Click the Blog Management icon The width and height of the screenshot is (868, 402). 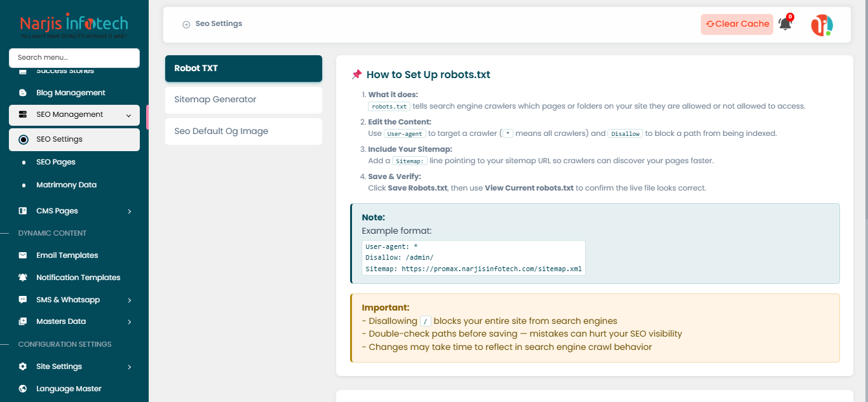pyautogui.click(x=23, y=93)
